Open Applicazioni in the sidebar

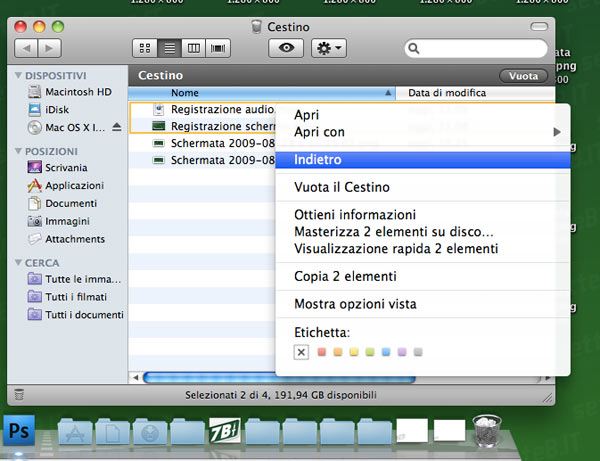66,186
